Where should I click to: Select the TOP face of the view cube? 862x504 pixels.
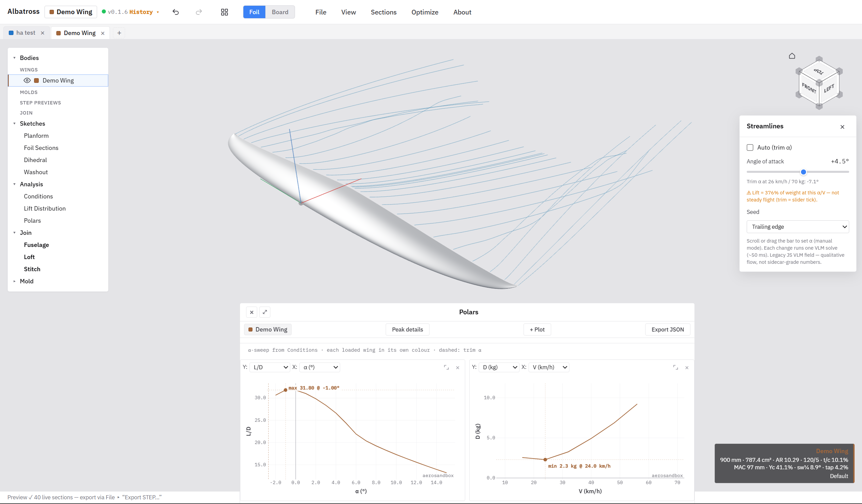click(819, 71)
